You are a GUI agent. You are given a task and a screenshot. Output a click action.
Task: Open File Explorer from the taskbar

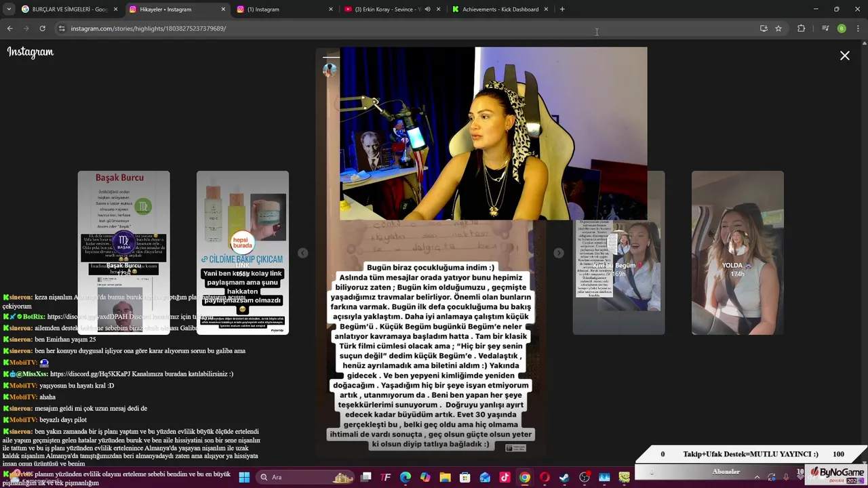(445, 477)
